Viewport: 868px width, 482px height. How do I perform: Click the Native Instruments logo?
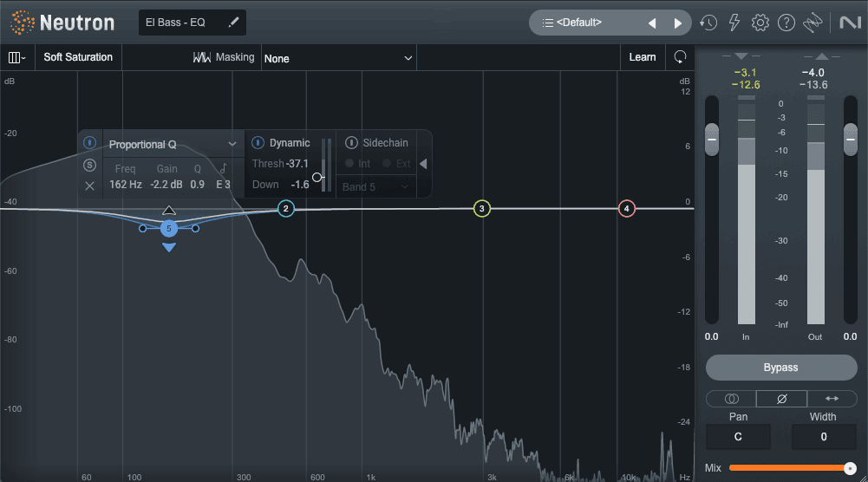point(850,23)
